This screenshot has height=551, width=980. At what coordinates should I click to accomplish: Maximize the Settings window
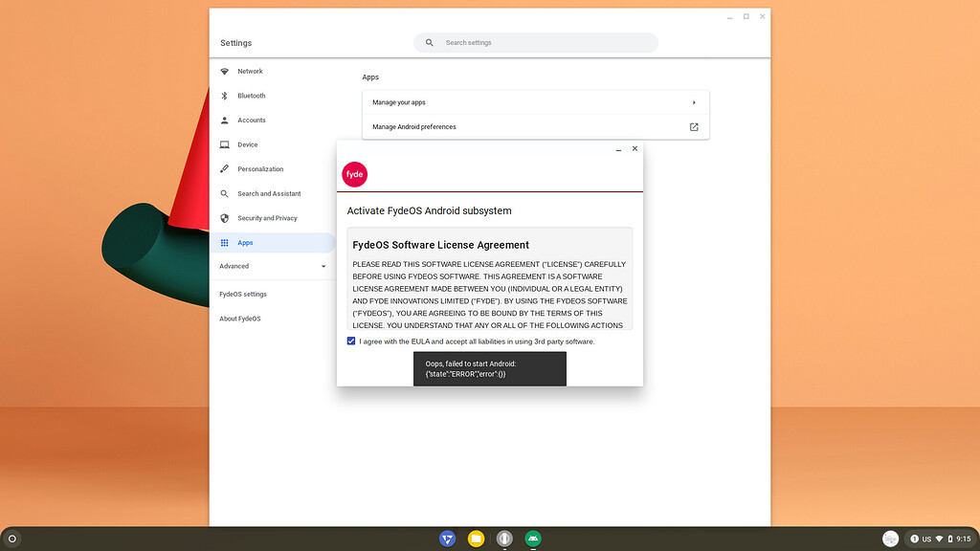pos(746,17)
